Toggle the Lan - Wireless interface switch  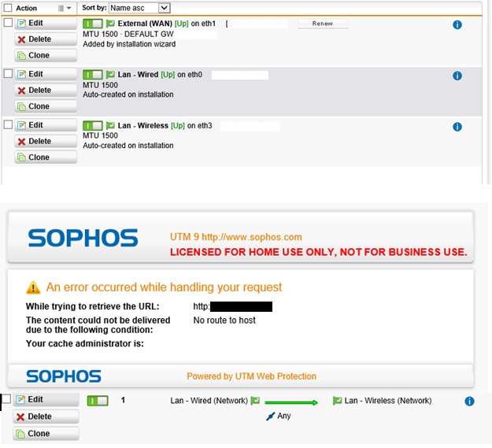93,126
